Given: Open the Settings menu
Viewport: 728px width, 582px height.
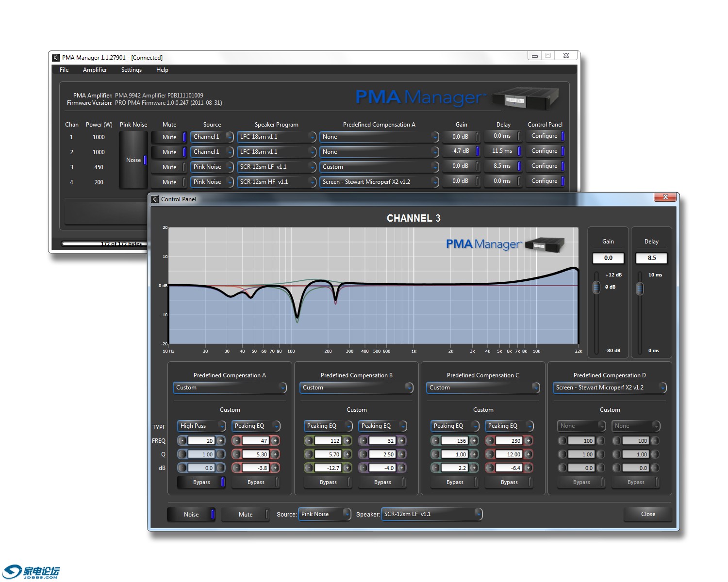Looking at the screenshot, I should [x=132, y=70].
